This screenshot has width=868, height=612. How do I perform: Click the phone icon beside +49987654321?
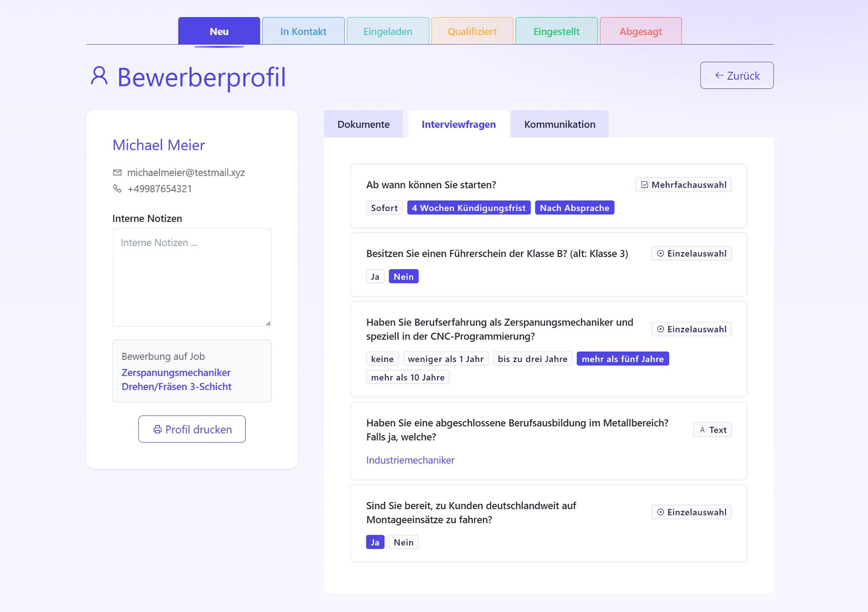click(x=117, y=188)
